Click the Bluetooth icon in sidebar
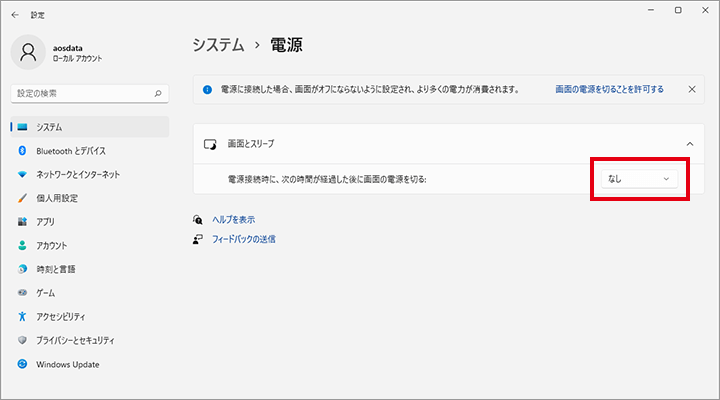The height and width of the screenshot is (400, 720). click(x=22, y=151)
